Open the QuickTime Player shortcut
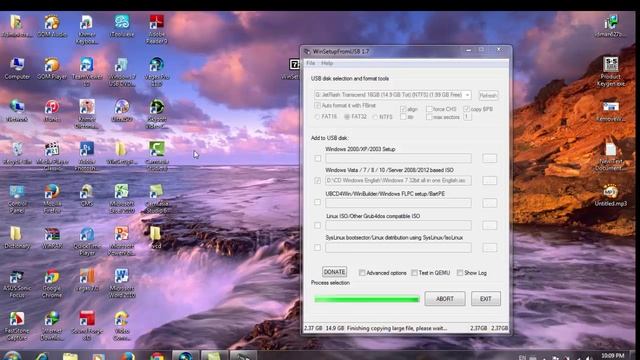Image resolution: width=640 pixels, height=360 pixels. 87,241
